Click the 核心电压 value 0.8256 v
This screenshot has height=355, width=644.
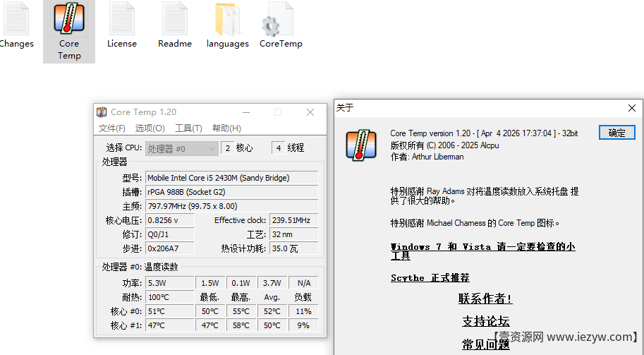pos(169,220)
